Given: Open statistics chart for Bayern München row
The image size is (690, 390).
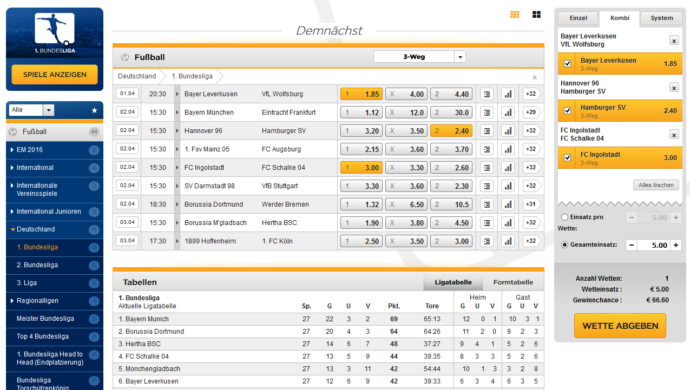Looking at the screenshot, I should 508,112.
